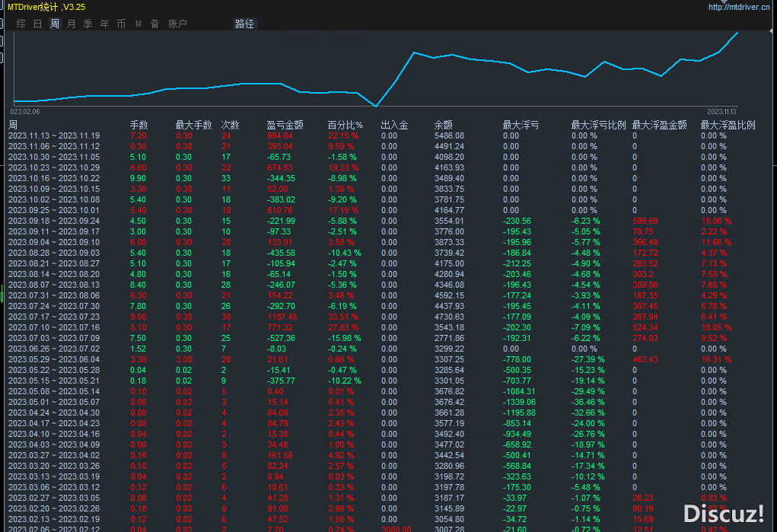777x532 pixels.
Task: Click the lowest dip point on equity curve
Action: click(x=376, y=106)
